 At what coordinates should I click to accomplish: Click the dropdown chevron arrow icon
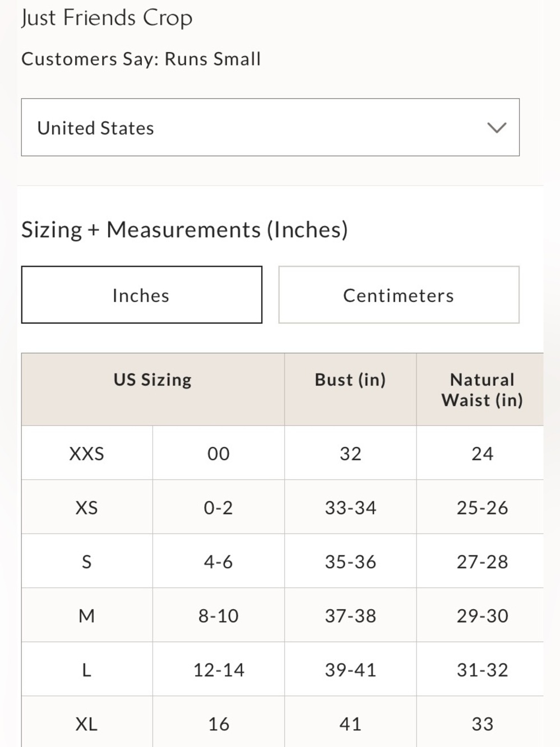497,128
